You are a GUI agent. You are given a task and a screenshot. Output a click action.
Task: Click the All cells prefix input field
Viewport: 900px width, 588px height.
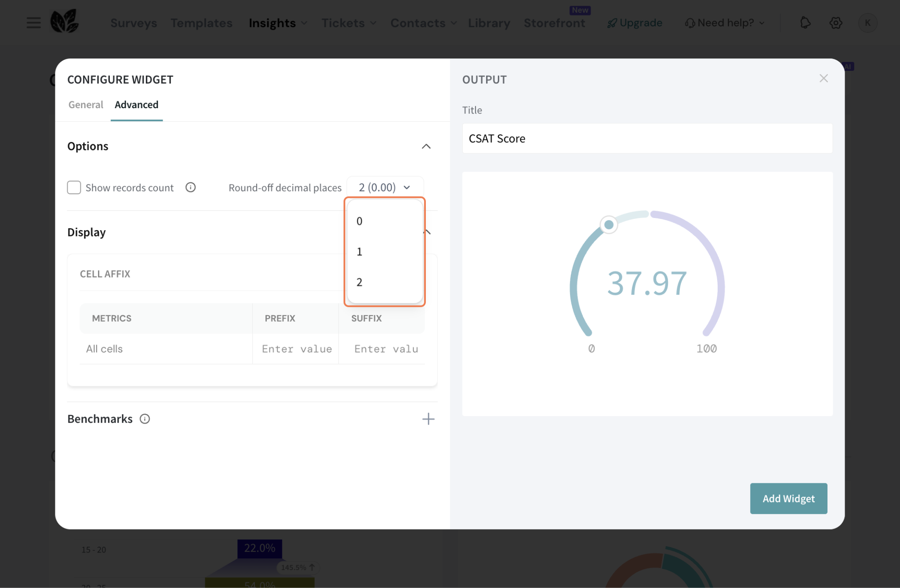tap(296, 349)
